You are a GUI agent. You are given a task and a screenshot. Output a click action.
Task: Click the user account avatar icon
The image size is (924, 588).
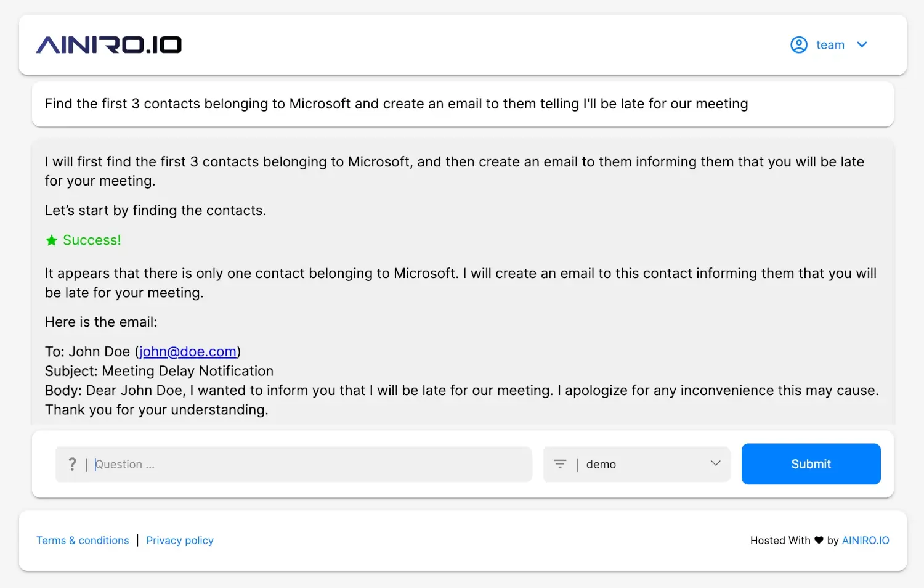(798, 45)
